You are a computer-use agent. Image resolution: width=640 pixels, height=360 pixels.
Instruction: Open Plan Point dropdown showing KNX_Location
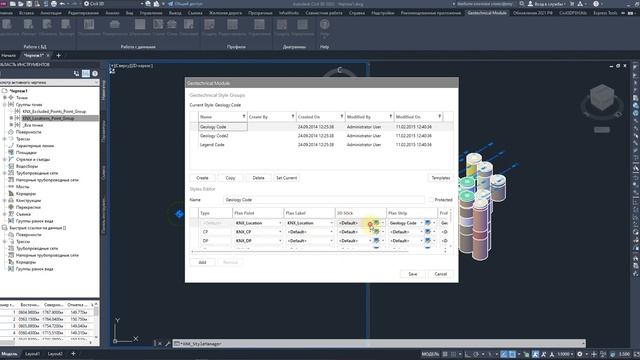coord(280,223)
